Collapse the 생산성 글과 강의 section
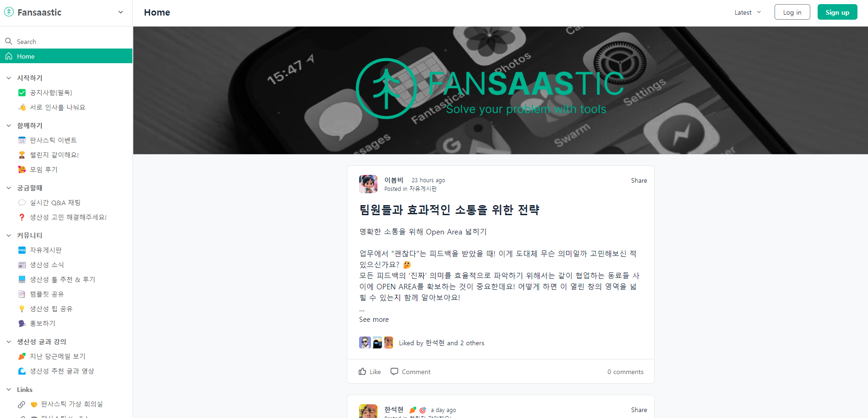The height and width of the screenshot is (418, 868). pos(9,342)
